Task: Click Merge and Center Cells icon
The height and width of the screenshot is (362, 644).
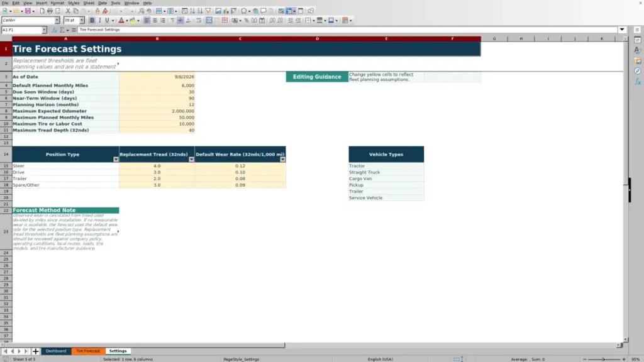Action: pos(209,20)
